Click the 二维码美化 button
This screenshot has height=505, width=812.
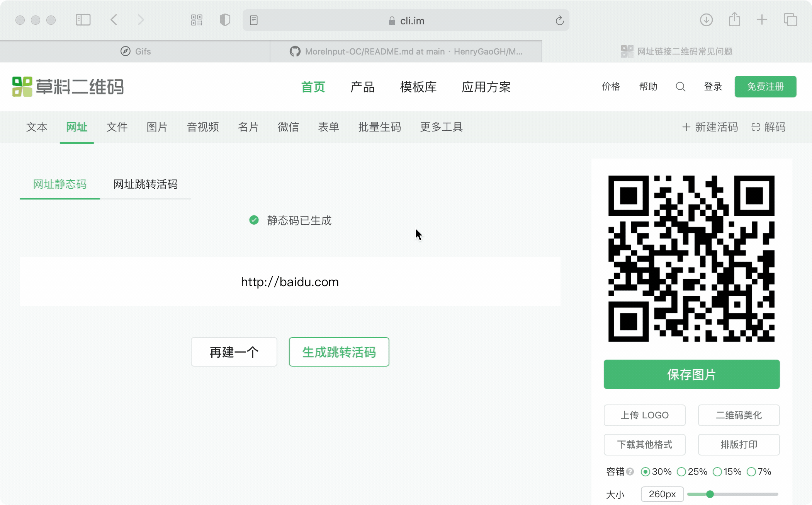(739, 415)
